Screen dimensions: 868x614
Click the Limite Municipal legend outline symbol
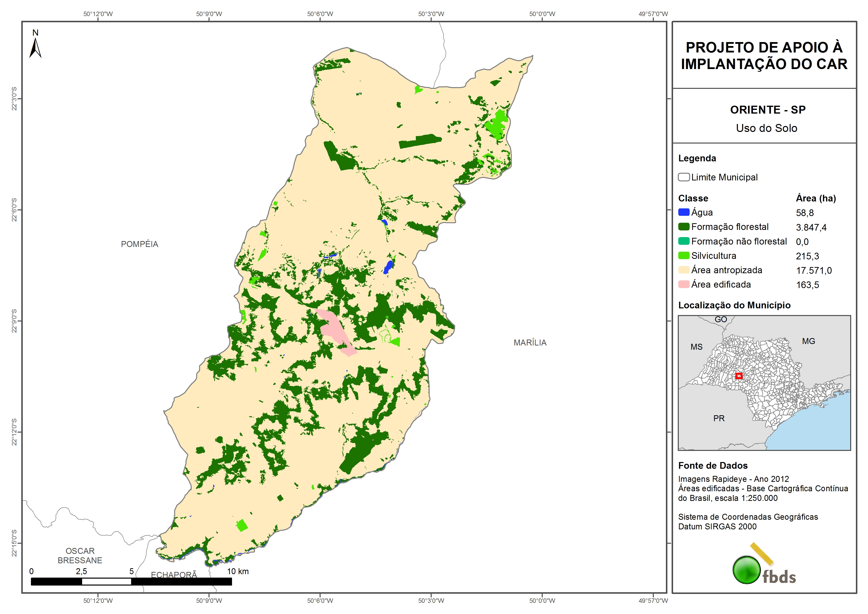click(683, 177)
